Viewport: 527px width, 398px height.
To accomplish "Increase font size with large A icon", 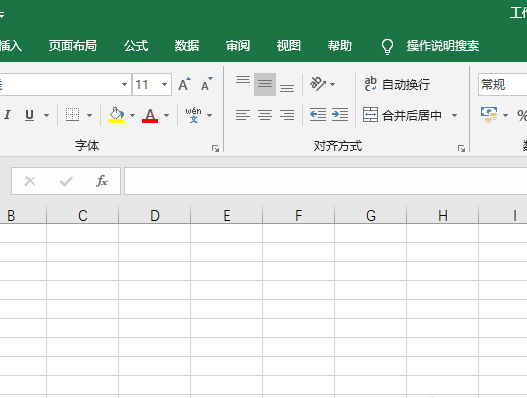I will point(184,84).
